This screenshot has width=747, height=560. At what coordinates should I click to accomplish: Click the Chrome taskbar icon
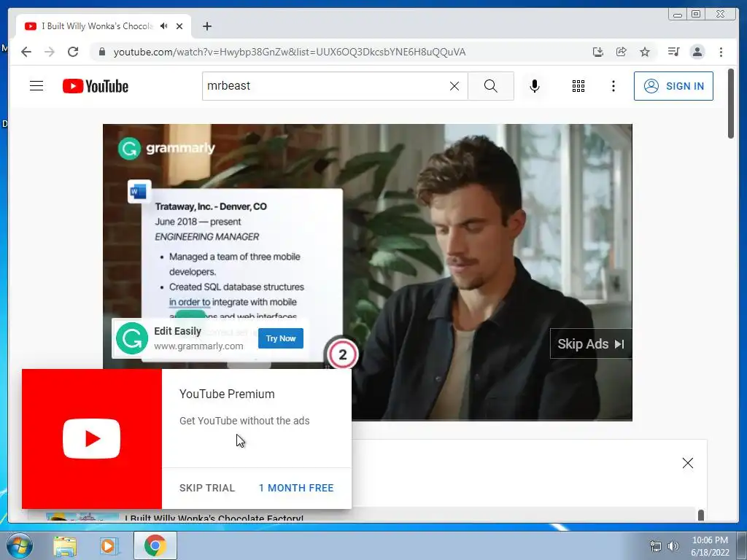coord(155,545)
